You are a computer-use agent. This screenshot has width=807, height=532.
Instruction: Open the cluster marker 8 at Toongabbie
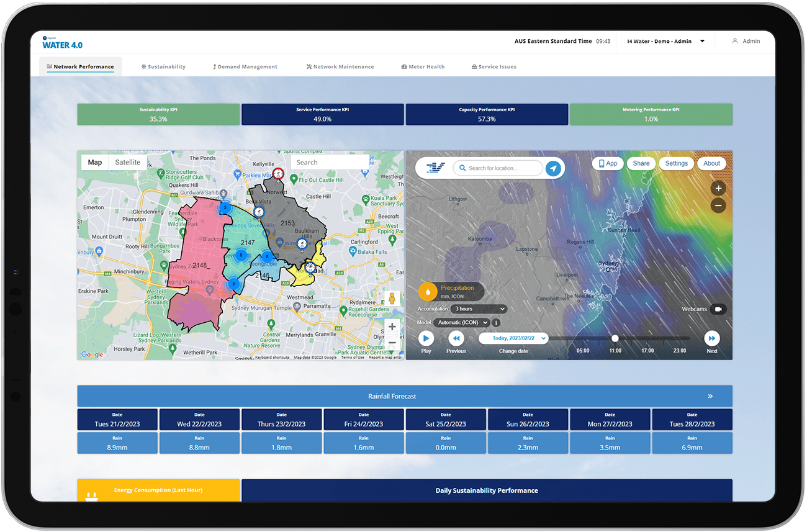tap(267, 256)
